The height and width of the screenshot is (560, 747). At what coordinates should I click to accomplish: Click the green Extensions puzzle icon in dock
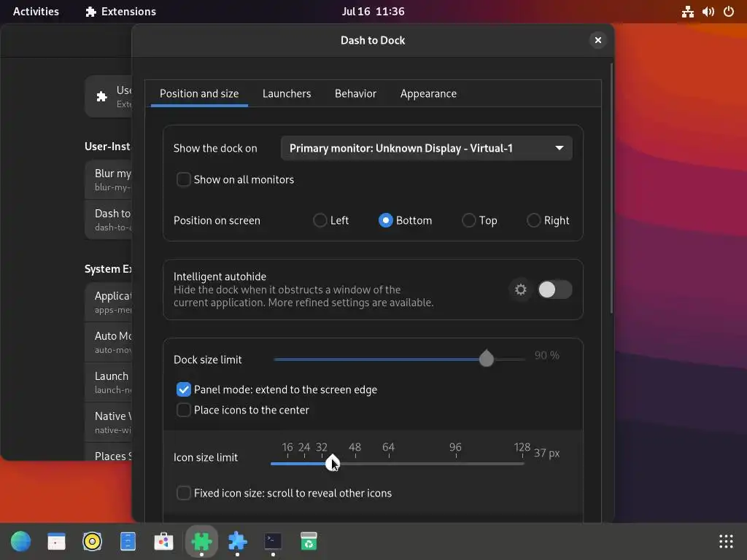[201, 542]
